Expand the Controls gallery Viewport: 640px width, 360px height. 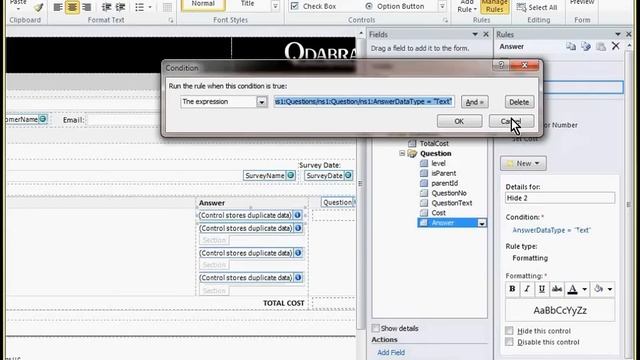(x=442, y=6)
